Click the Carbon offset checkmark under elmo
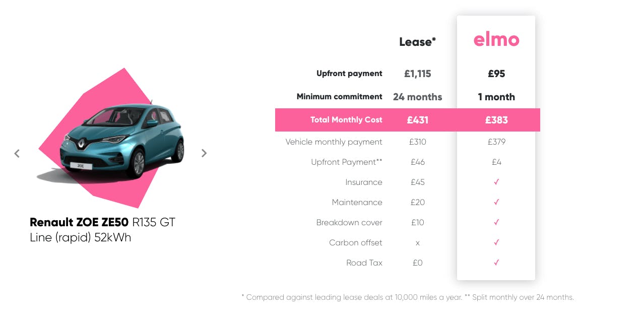Screen dimensions: 644x323 coord(496,242)
